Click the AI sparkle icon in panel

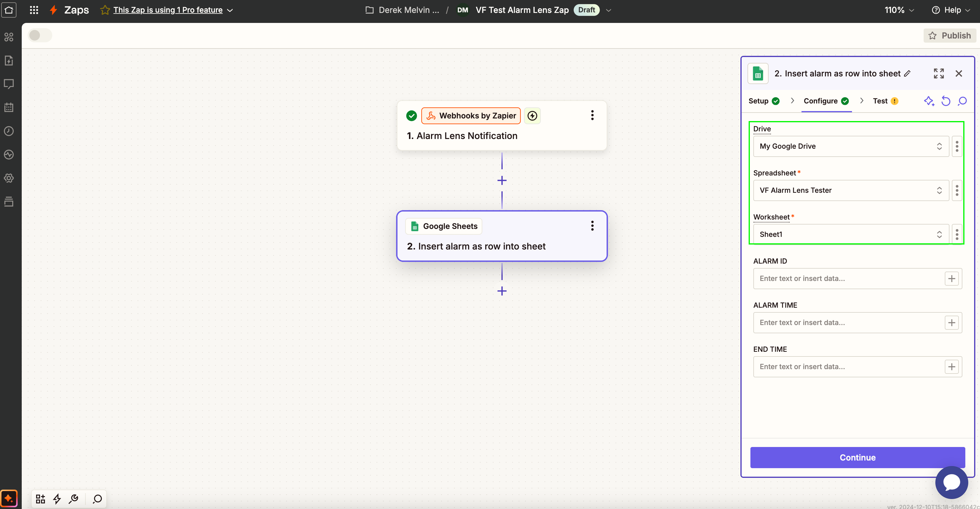coord(929,101)
